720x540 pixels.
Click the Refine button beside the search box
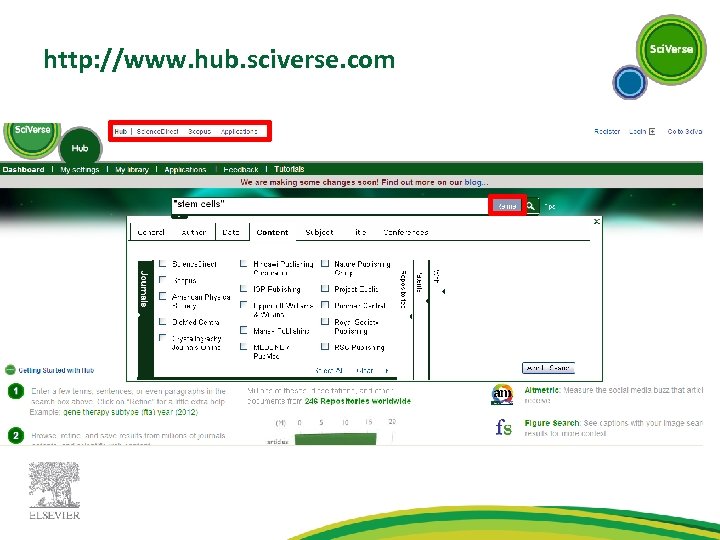click(507, 206)
